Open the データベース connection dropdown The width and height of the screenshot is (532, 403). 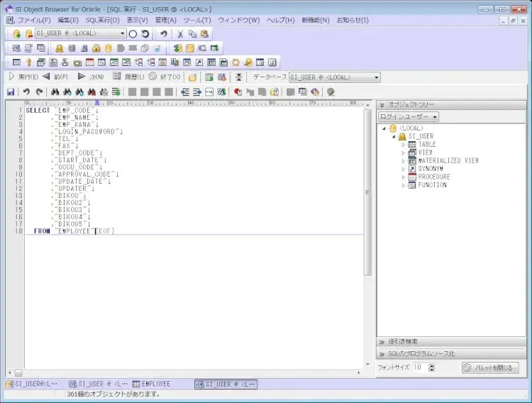point(377,77)
